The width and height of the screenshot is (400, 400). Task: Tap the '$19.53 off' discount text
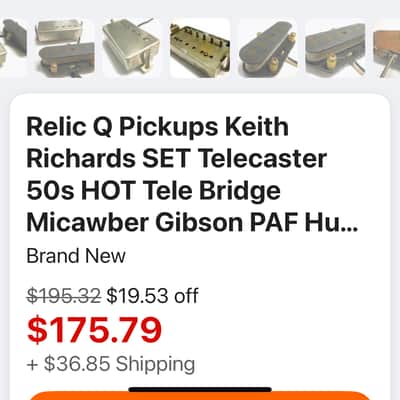[x=152, y=296]
